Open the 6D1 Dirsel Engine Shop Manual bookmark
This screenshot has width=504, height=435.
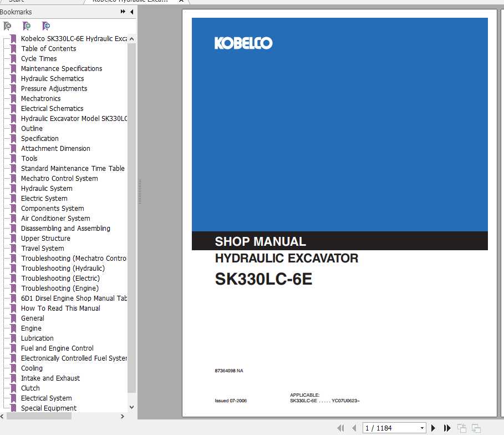74,298
